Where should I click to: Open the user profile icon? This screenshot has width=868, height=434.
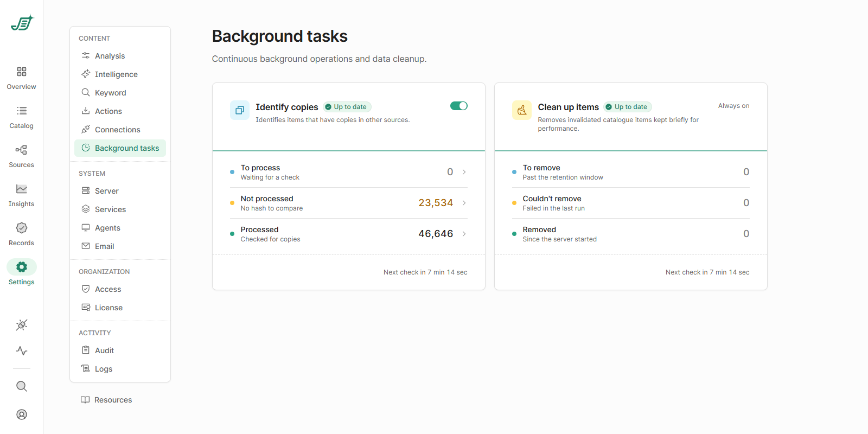coord(22,414)
